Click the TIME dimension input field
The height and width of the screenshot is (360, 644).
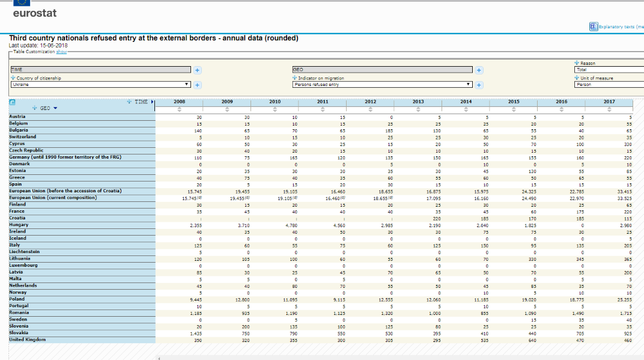coord(100,70)
